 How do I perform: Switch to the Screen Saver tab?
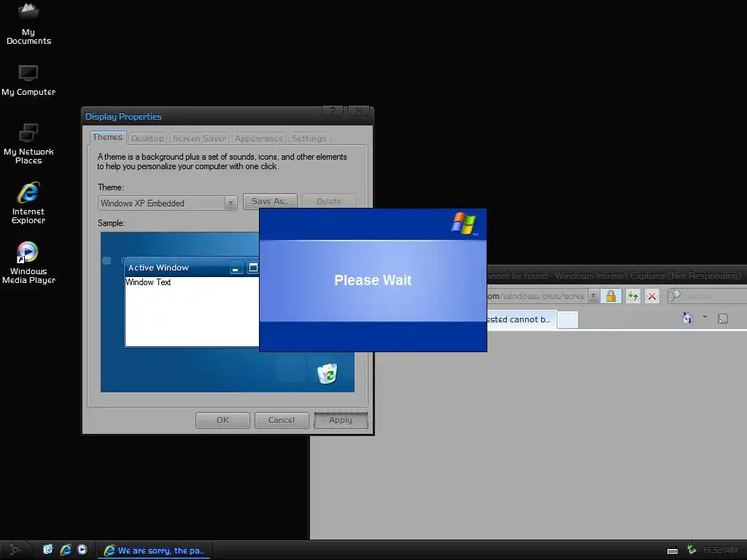click(199, 139)
